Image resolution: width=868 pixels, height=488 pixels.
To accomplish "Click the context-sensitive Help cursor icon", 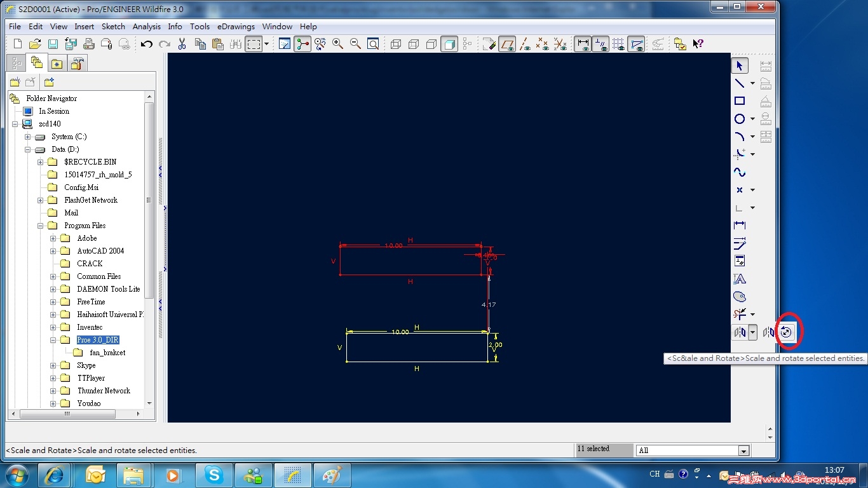I will point(698,44).
